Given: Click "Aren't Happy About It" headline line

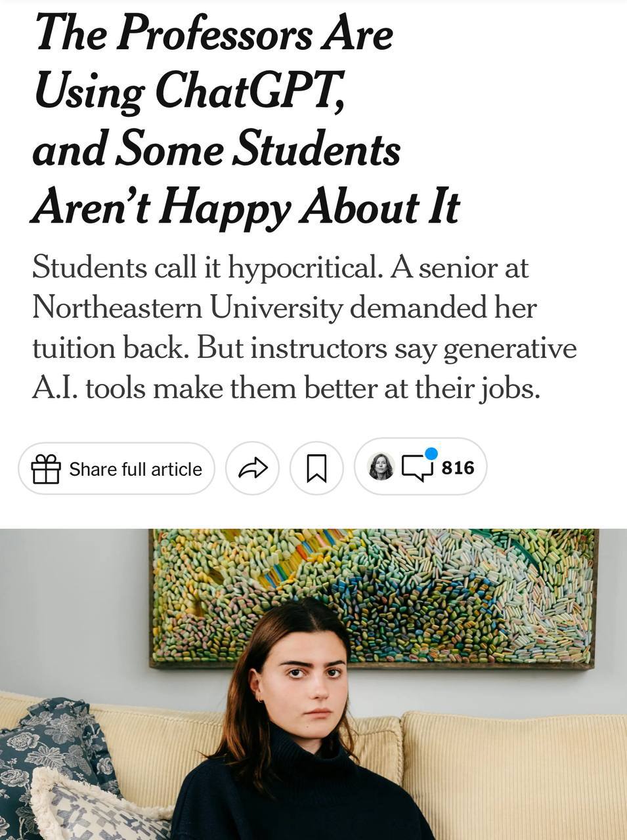Looking at the screenshot, I should (x=245, y=207).
